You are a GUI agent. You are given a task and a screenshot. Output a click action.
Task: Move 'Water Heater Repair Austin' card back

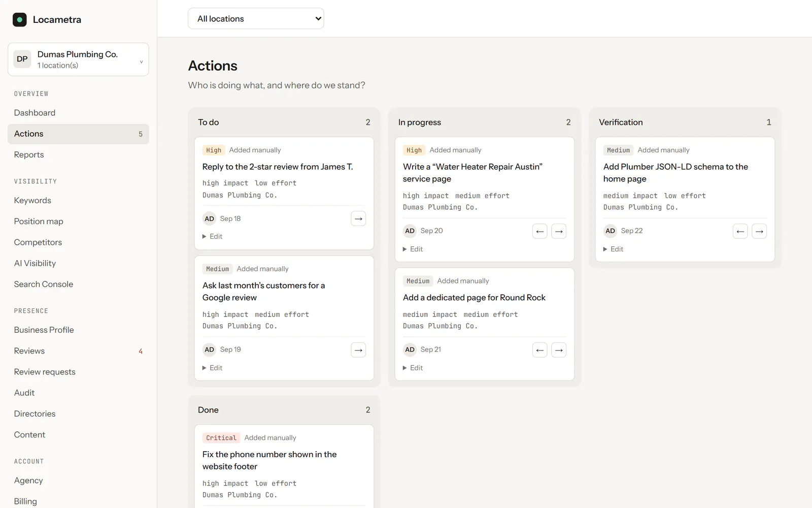540,231
